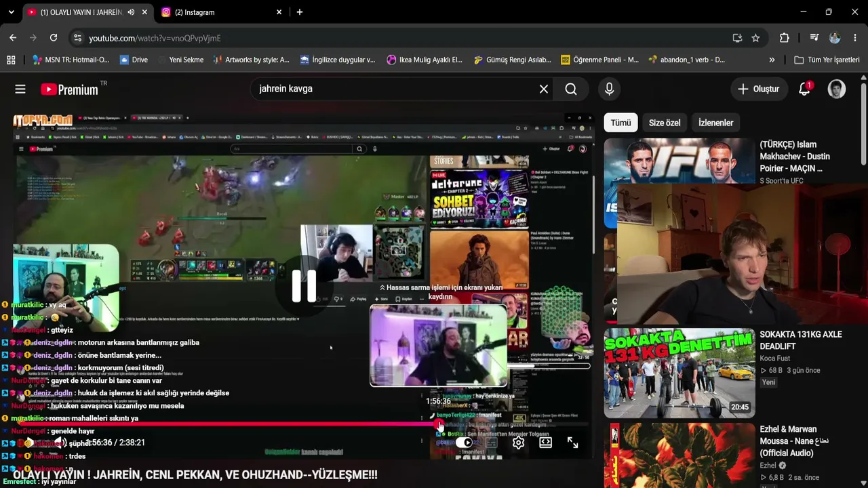Open the Ikea Mulig Ayaklı bookmark
The image size is (868, 488).
pos(425,60)
